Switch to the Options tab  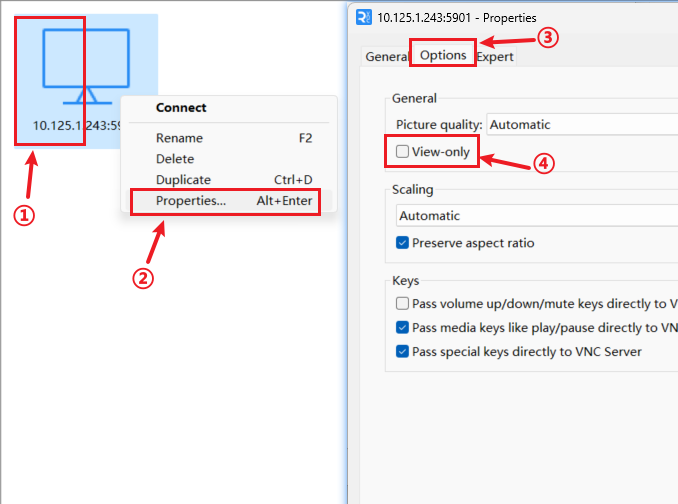coord(443,55)
